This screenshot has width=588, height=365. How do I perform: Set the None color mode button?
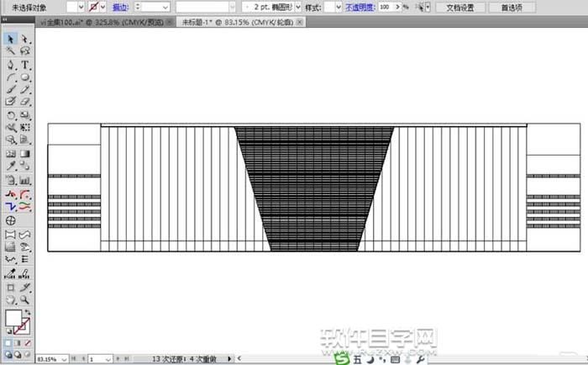(29, 343)
